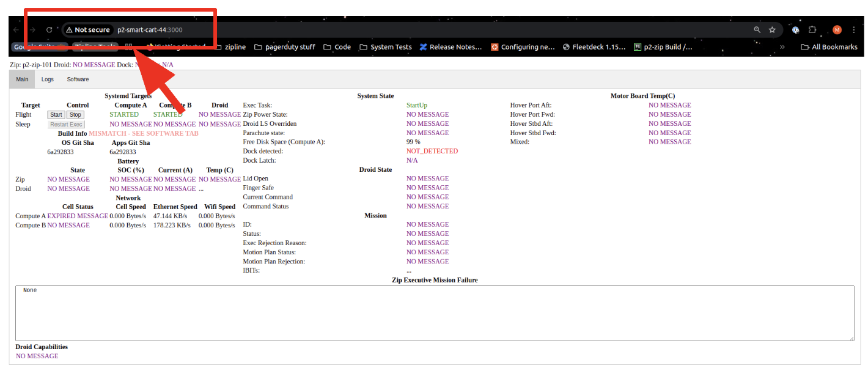Click the Compute A STARTED status for Flight

click(x=124, y=114)
